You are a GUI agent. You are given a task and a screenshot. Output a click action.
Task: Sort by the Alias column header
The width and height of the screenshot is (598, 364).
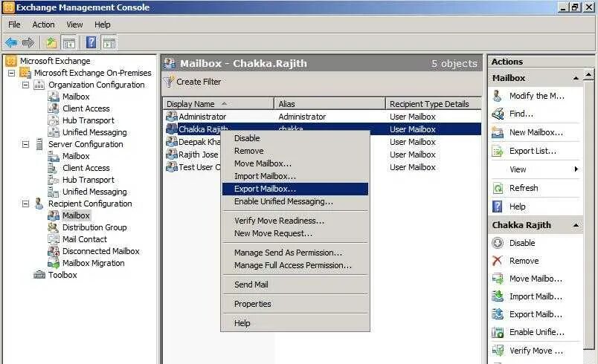click(330, 104)
